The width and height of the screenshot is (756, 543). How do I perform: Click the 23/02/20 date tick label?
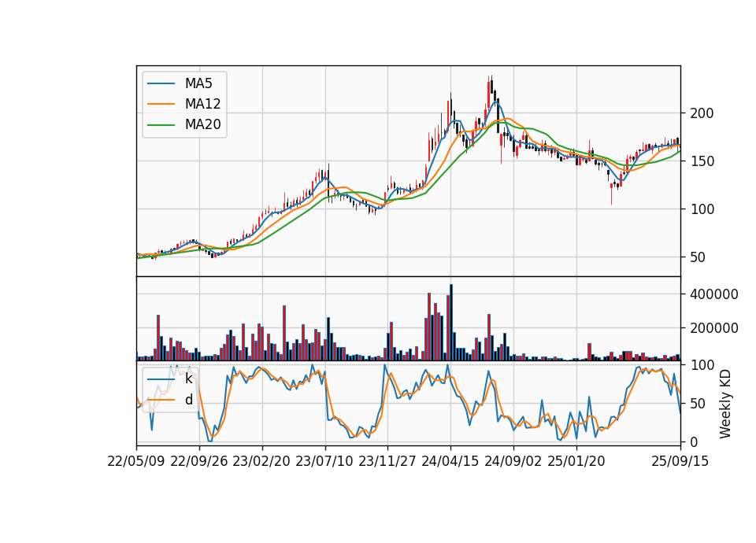coord(261,461)
